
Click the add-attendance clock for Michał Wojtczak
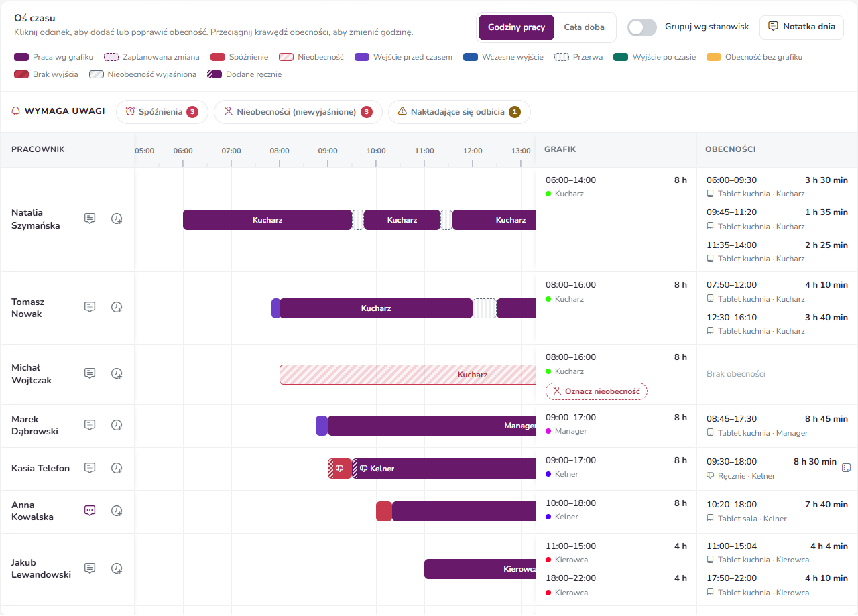117,373
